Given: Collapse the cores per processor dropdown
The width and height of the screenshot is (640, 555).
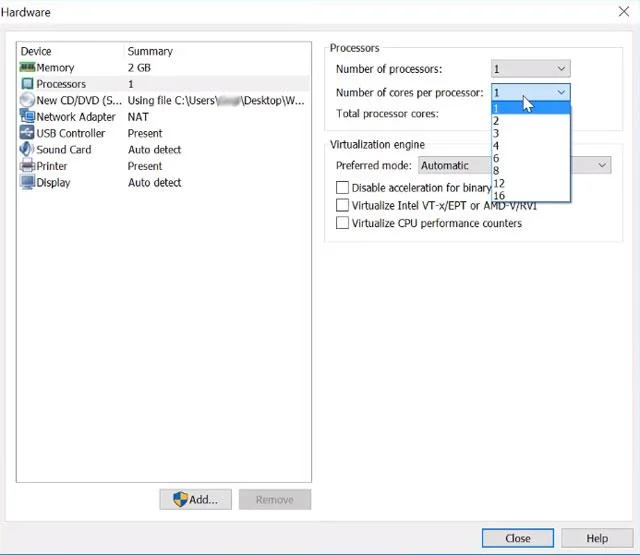Looking at the screenshot, I should point(531,92).
